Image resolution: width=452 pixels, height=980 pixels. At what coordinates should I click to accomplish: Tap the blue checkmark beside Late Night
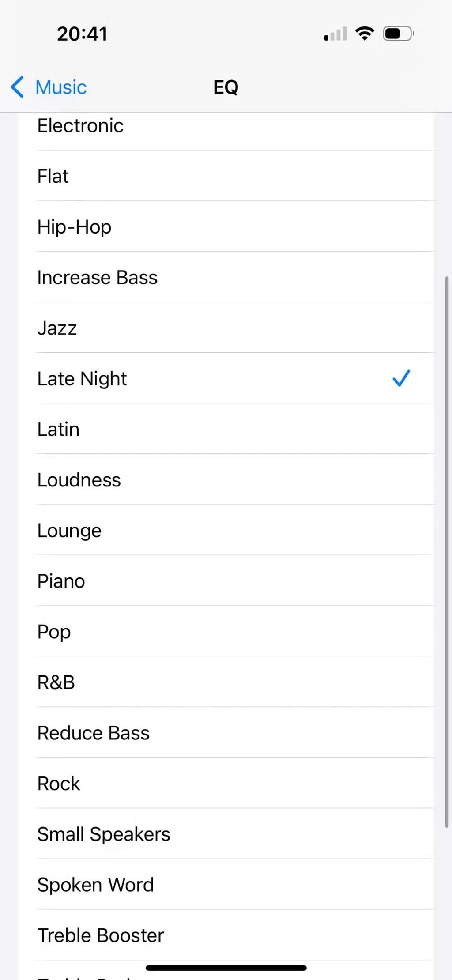coord(401,378)
